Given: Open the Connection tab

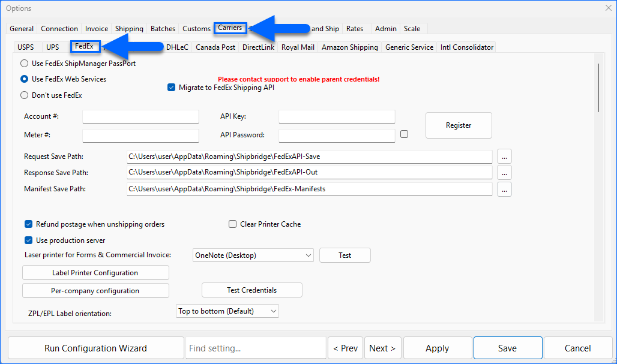Looking at the screenshot, I should point(59,29).
